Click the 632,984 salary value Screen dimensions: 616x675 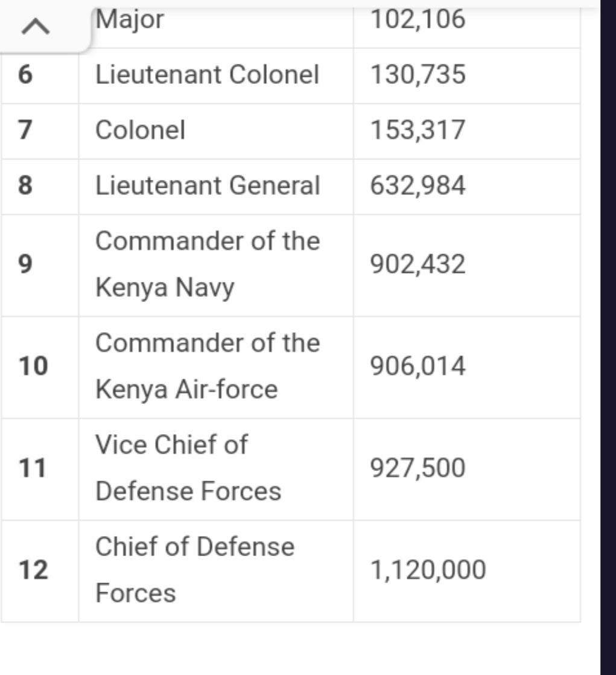(418, 185)
